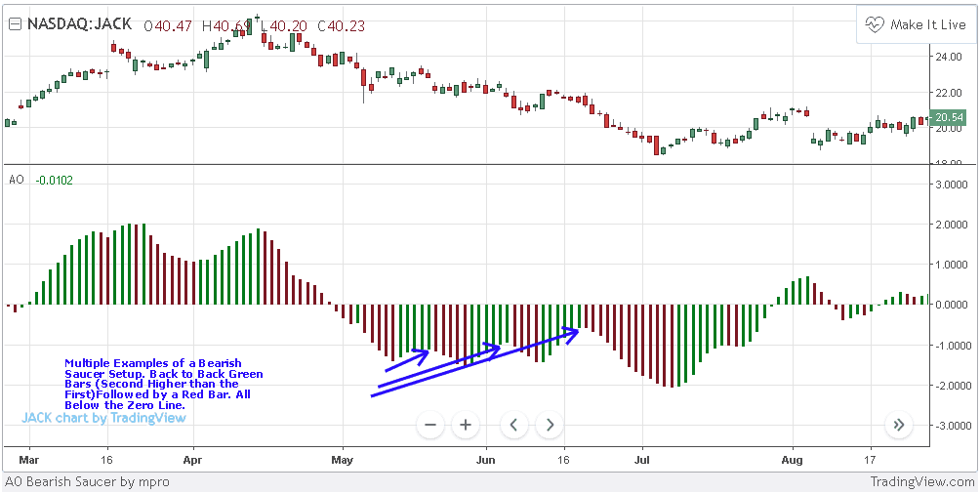Click the Jun date axis label

click(486, 458)
